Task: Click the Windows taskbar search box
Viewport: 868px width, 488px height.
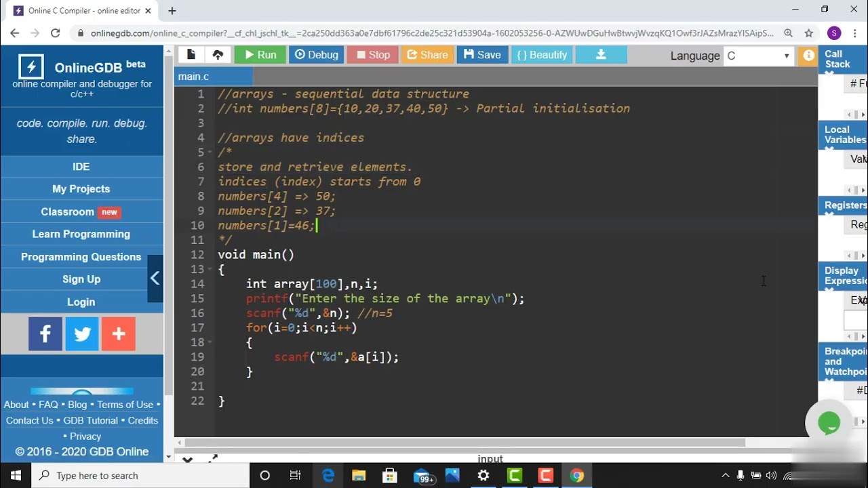Action: point(140,476)
